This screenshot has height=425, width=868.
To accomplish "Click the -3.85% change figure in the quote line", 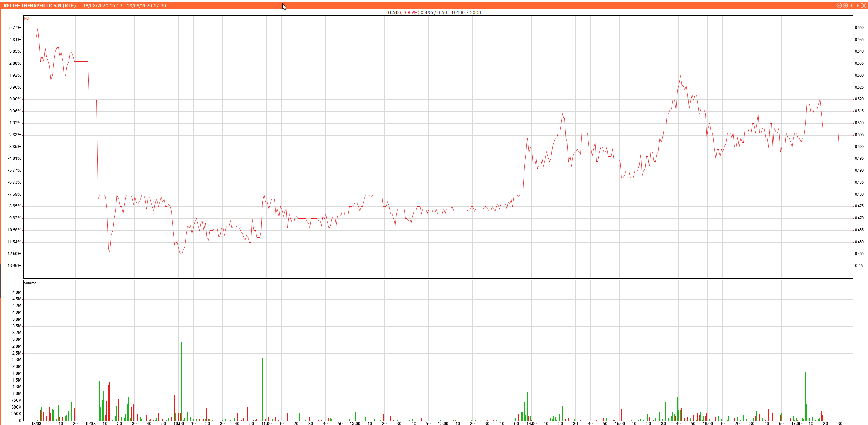I will (409, 12).
